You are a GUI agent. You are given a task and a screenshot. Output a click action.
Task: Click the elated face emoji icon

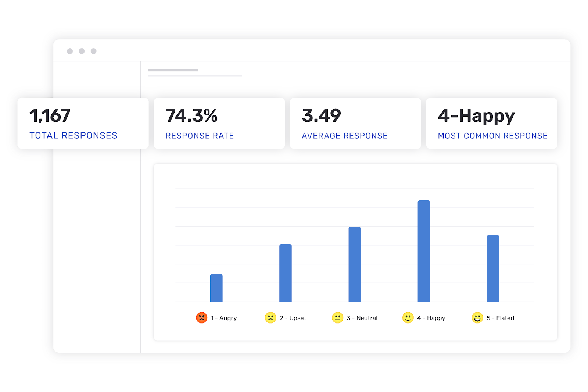pos(477,317)
